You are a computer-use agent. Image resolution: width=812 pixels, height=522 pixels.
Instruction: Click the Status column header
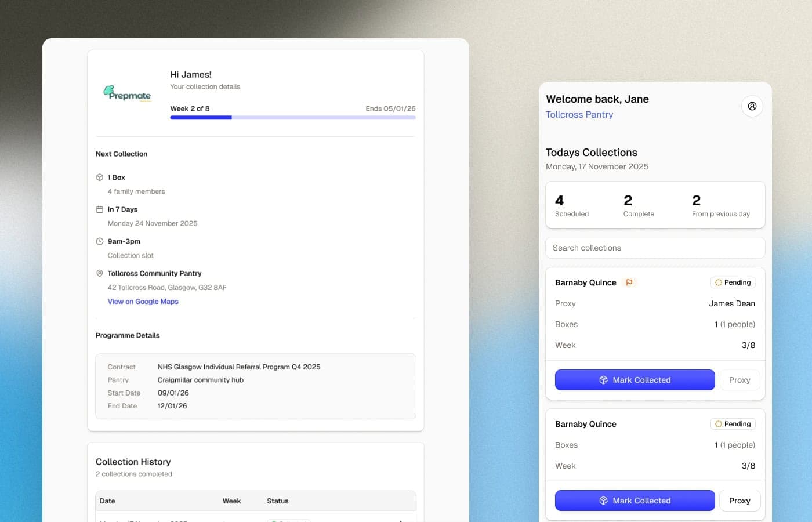[x=278, y=501]
